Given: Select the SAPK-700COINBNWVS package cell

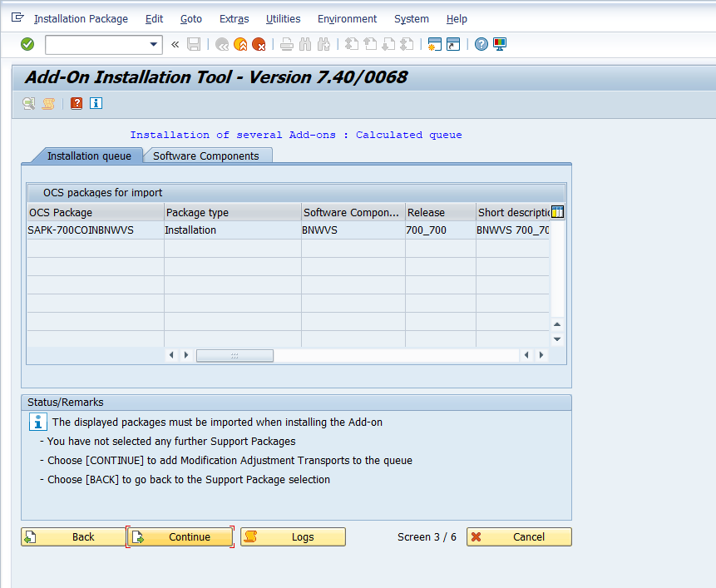Looking at the screenshot, I should point(81,230).
